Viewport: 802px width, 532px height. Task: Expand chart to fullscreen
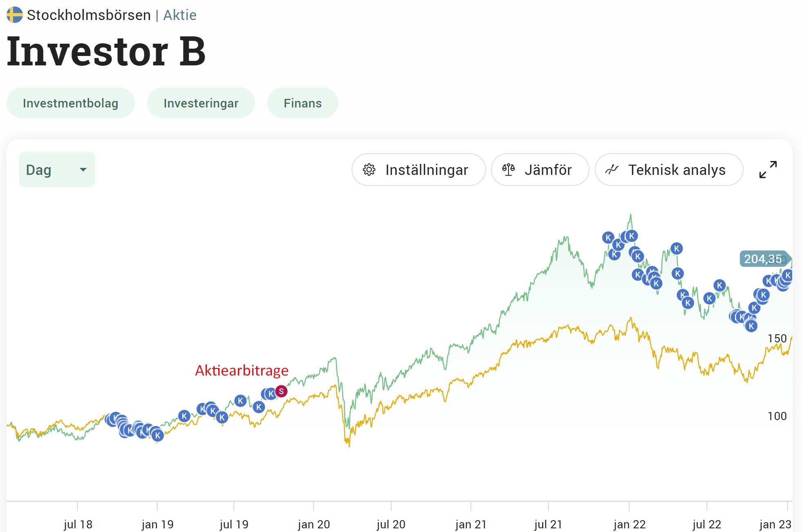point(768,170)
